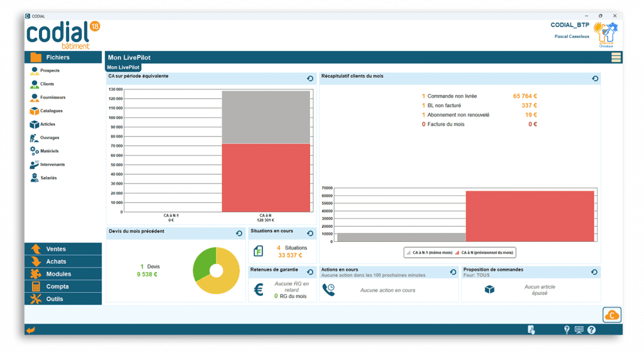
Task: Click the touch-mode hand icon in status bar
Action: (531, 330)
